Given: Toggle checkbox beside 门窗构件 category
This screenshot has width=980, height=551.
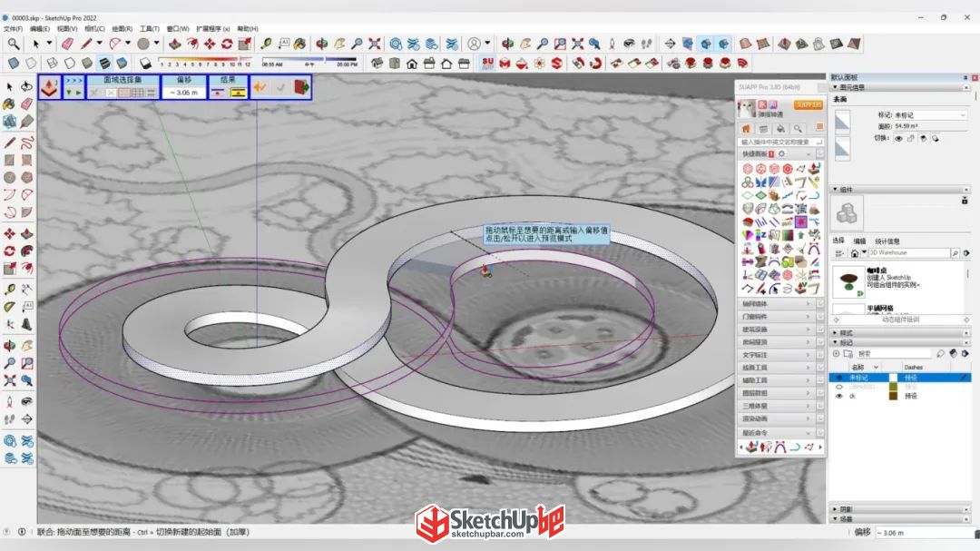Looking at the screenshot, I should (820, 317).
